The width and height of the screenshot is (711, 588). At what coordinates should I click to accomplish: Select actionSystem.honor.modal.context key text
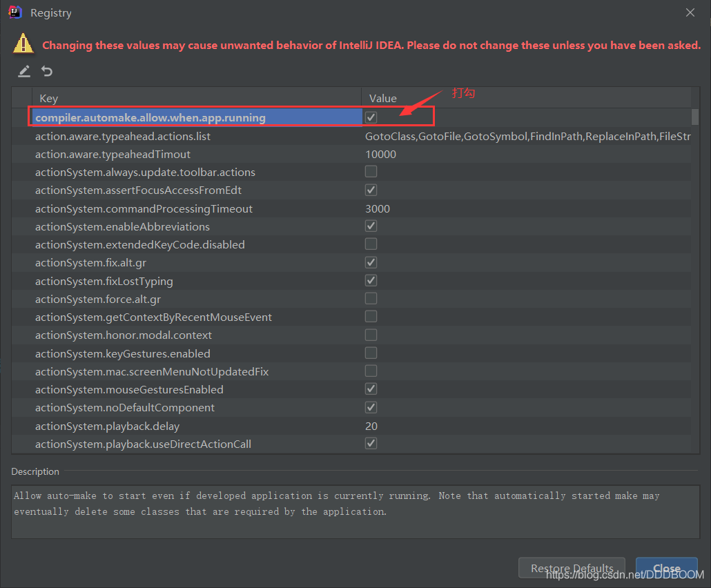124,335
